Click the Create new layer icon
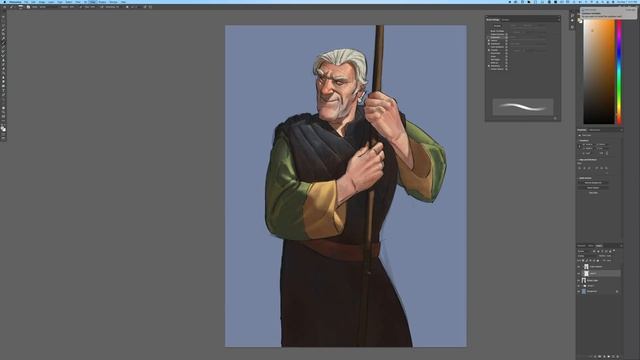 click(613, 356)
